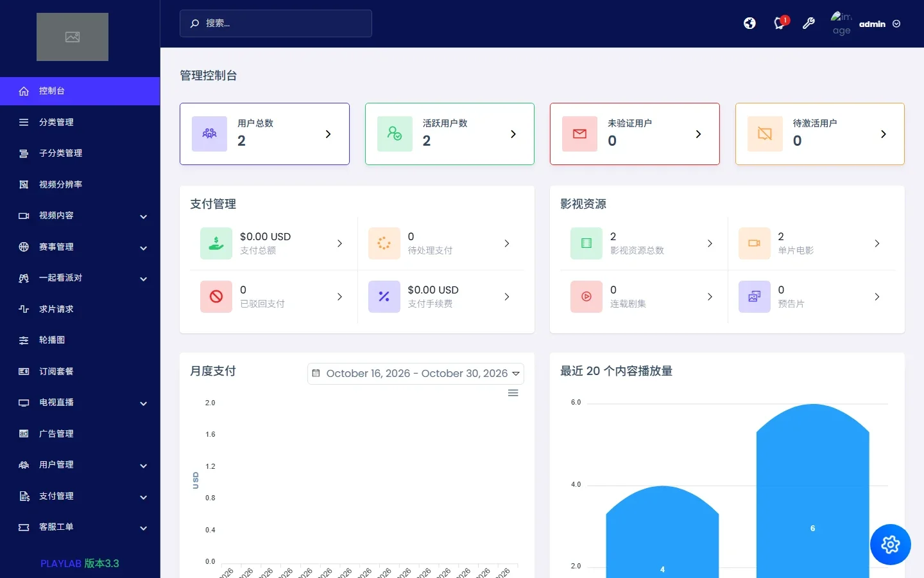Click the blue floating settings gear button
This screenshot has width=924, height=578.
click(891, 545)
